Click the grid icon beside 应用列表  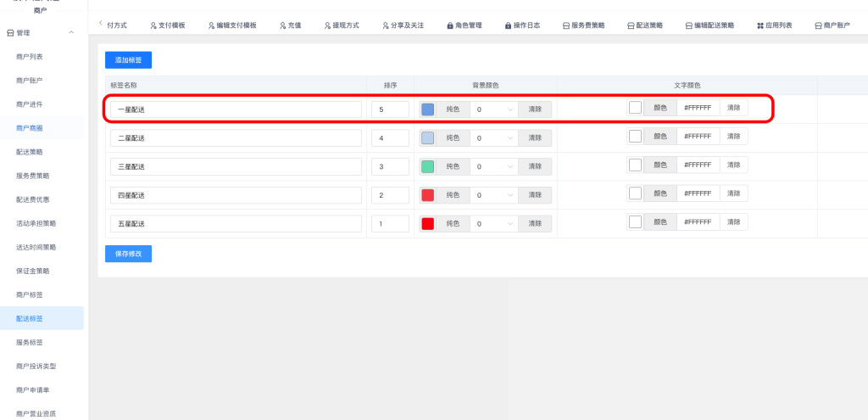759,25
